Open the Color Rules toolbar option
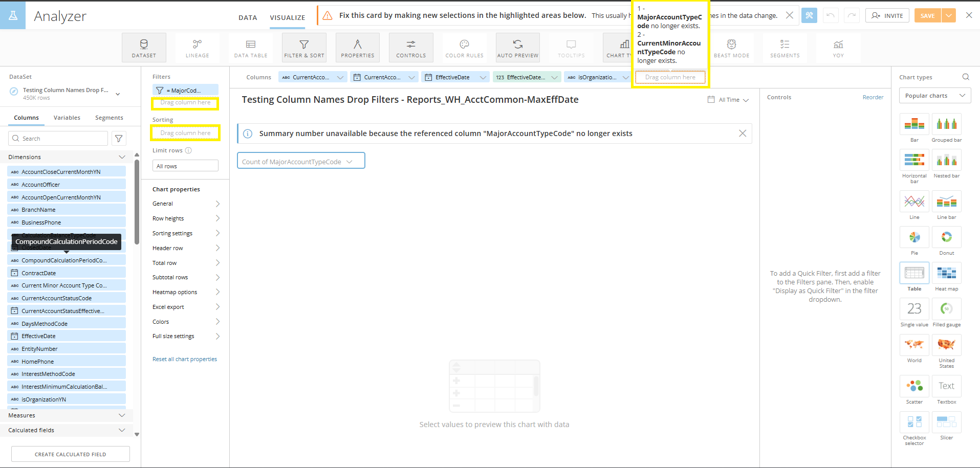This screenshot has width=980, height=468. [464, 48]
